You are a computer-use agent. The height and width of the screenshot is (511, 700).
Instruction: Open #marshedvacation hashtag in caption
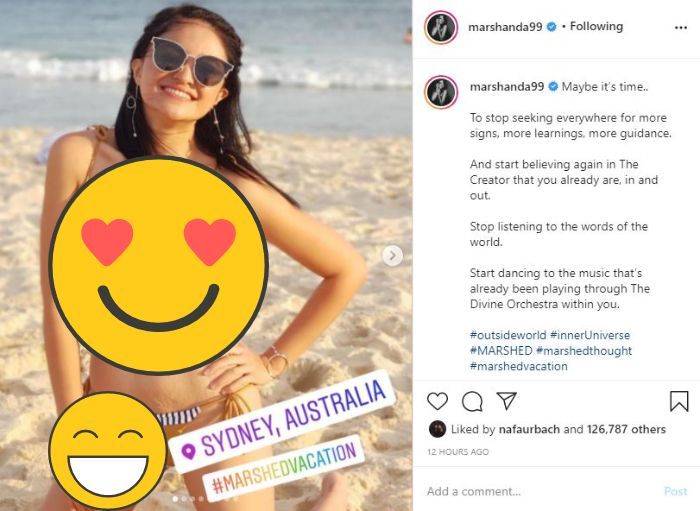point(518,366)
